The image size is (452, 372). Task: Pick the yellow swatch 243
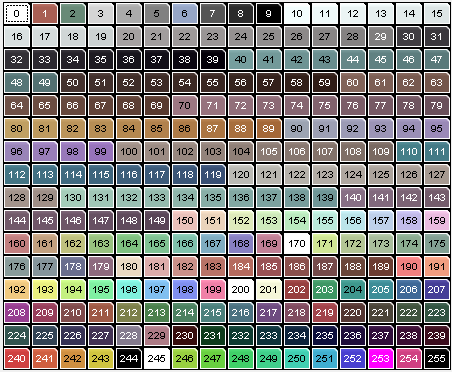click(101, 358)
